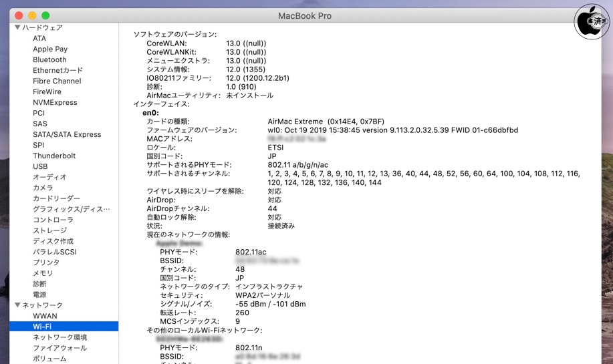Choose Thunderbolt in the sidebar

click(54, 156)
